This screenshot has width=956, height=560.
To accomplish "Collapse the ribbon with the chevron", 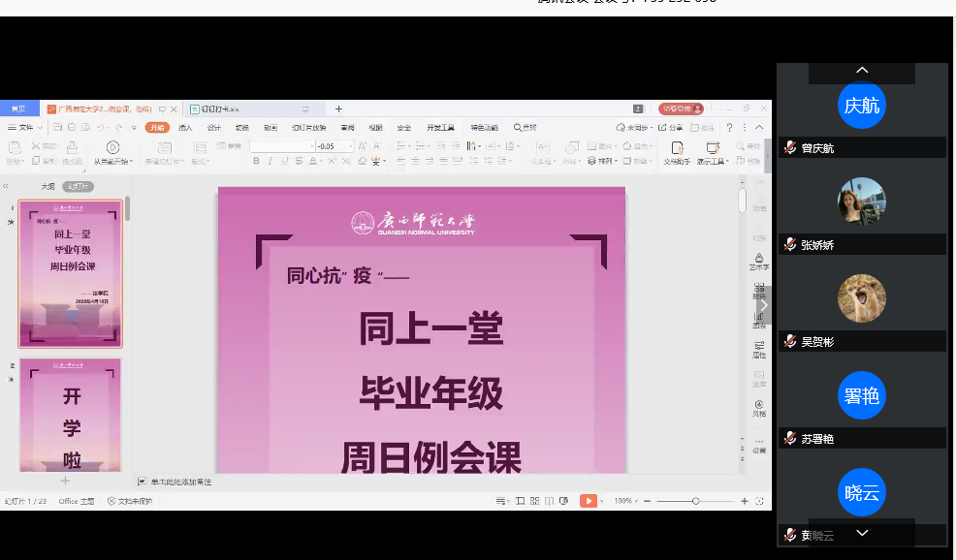I will [x=759, y=127].
